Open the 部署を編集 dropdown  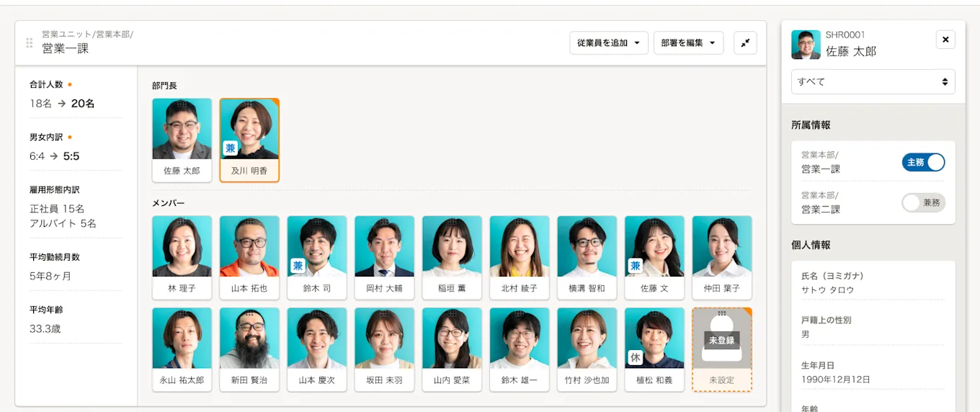[689, 43]
